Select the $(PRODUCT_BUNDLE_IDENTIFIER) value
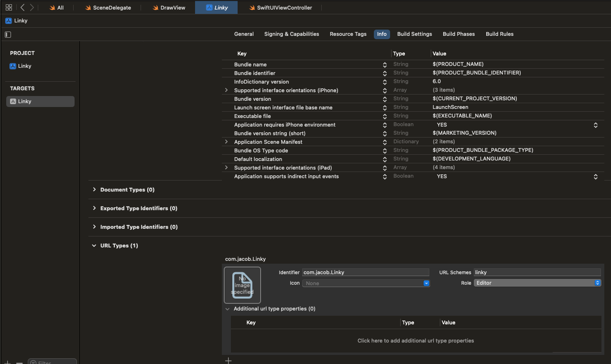611x364 pixels. click(477, 73)
